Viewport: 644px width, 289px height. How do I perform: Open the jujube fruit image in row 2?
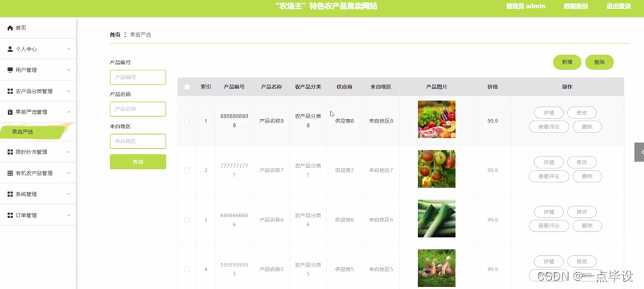436,169
